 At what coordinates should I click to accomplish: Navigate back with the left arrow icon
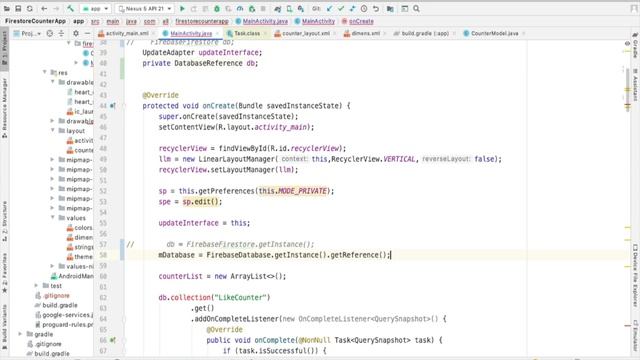44,9
